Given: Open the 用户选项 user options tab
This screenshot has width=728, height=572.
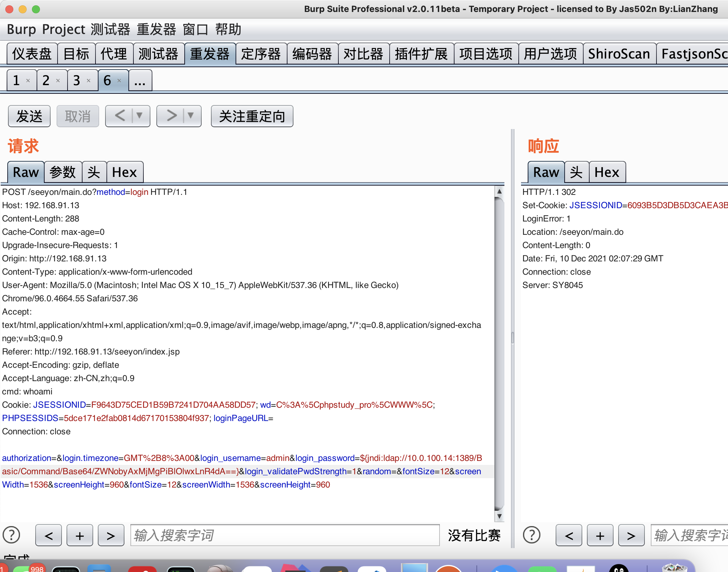Looking at the screenshot, I should (x=551, y=54).
